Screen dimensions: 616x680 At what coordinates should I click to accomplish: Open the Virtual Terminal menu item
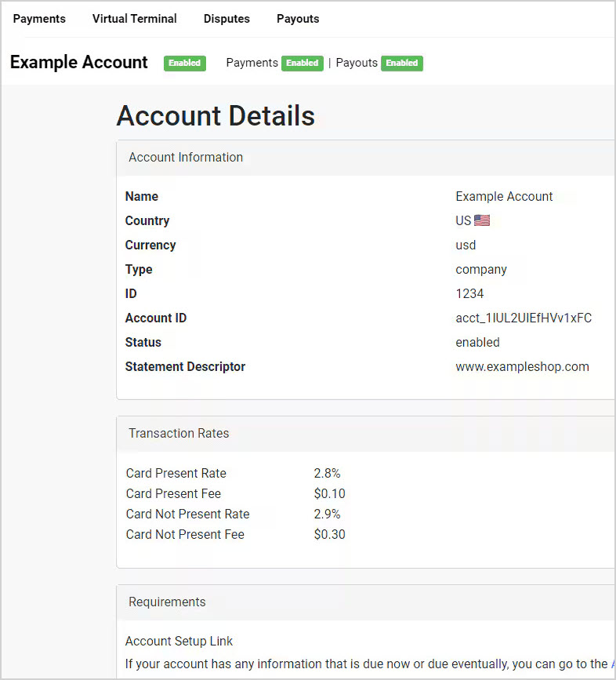tap(134, 19)
